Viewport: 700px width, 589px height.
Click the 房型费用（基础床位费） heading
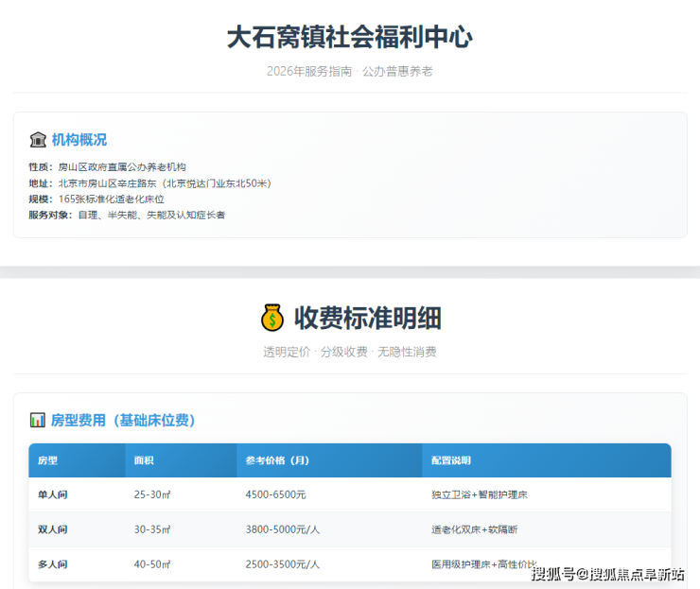[x=123, y=420]
